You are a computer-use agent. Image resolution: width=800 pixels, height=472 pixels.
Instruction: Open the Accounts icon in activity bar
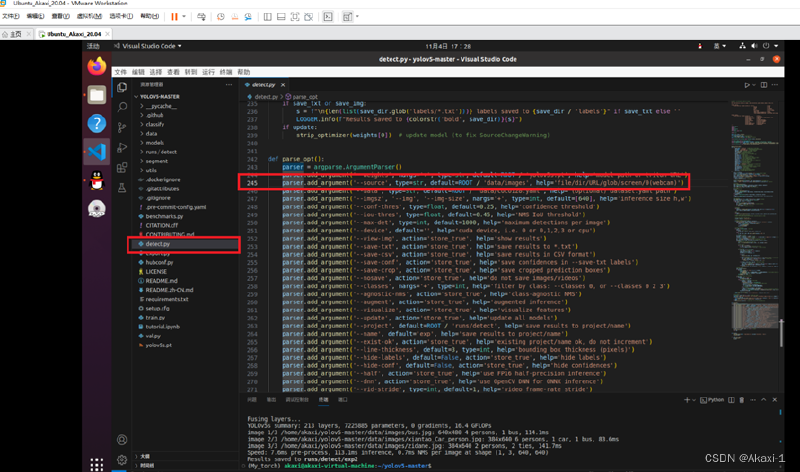click(x=122, y=439)
